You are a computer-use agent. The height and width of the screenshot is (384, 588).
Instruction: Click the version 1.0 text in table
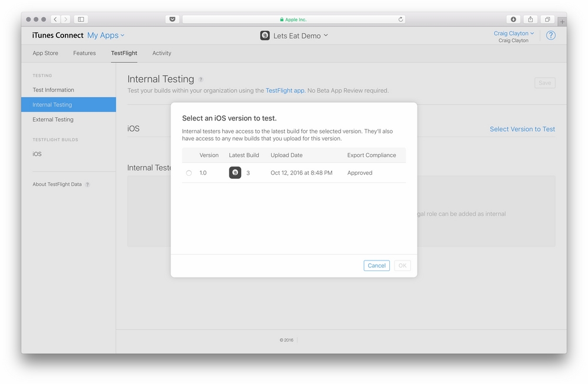click(203, 173)
